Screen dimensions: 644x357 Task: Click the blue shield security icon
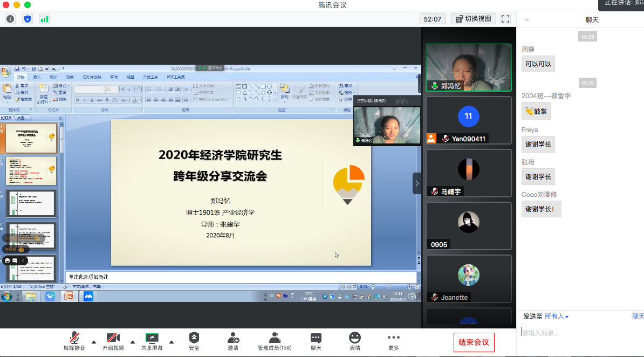(28, 19)
